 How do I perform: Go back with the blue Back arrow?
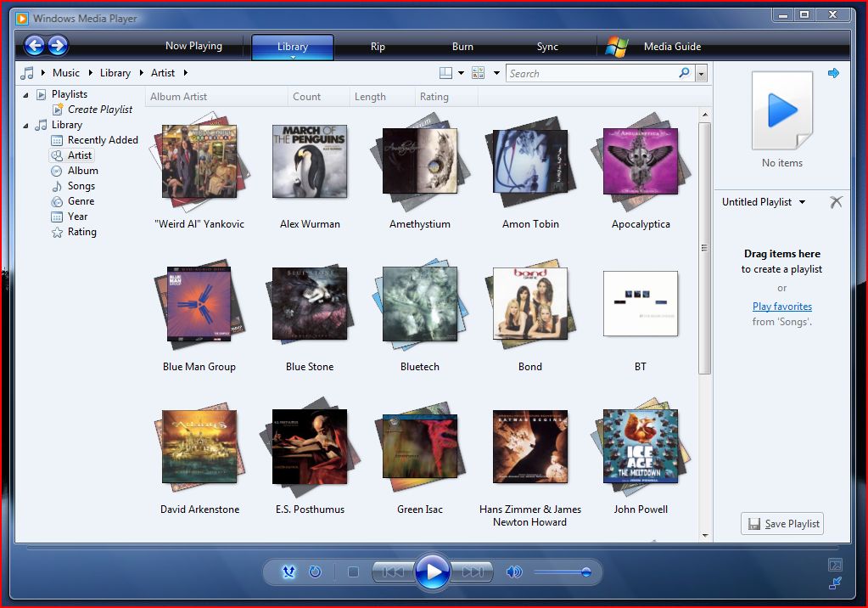[x=34, y=46]
